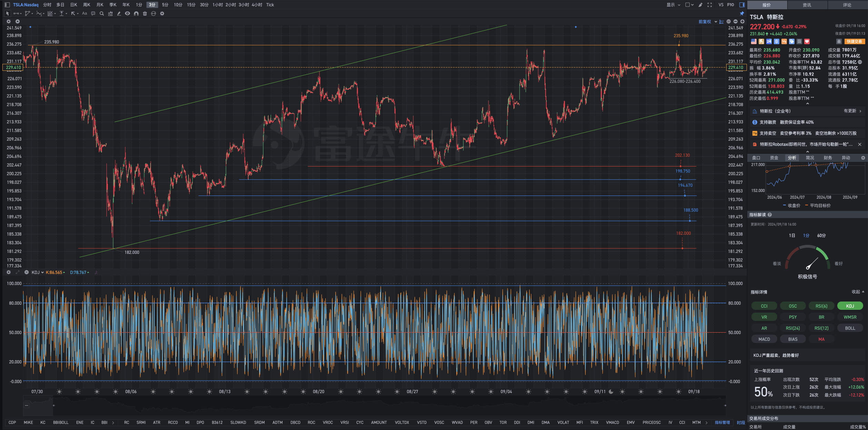
Task: Click the paintbrush theme icon
Action: click(x=700, y=5)
